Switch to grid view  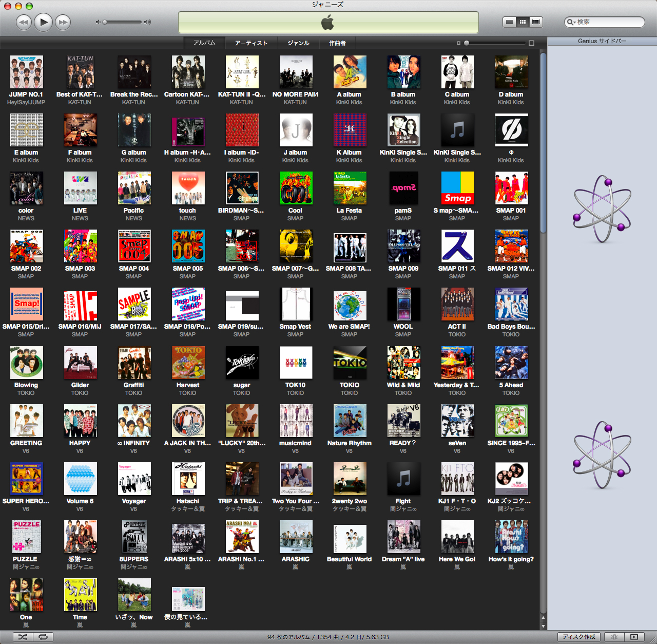click(x=523, y=22)
